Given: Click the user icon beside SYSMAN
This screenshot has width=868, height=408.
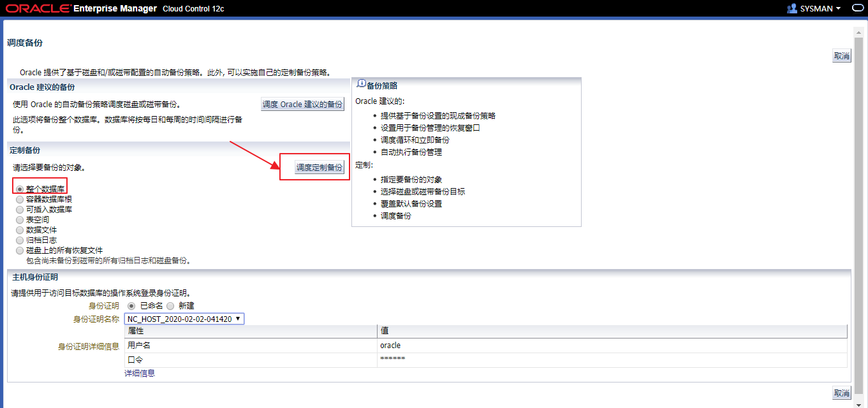Looking at the screenshot, I should point(792,8).
